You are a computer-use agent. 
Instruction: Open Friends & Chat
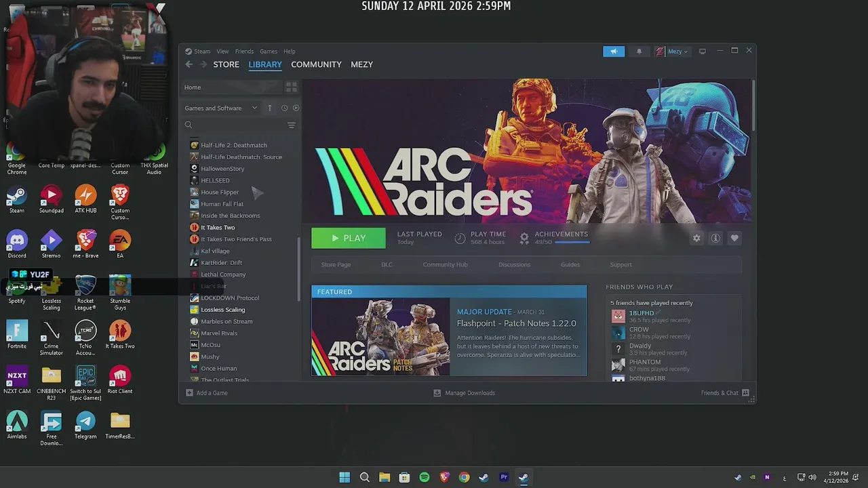725,393
